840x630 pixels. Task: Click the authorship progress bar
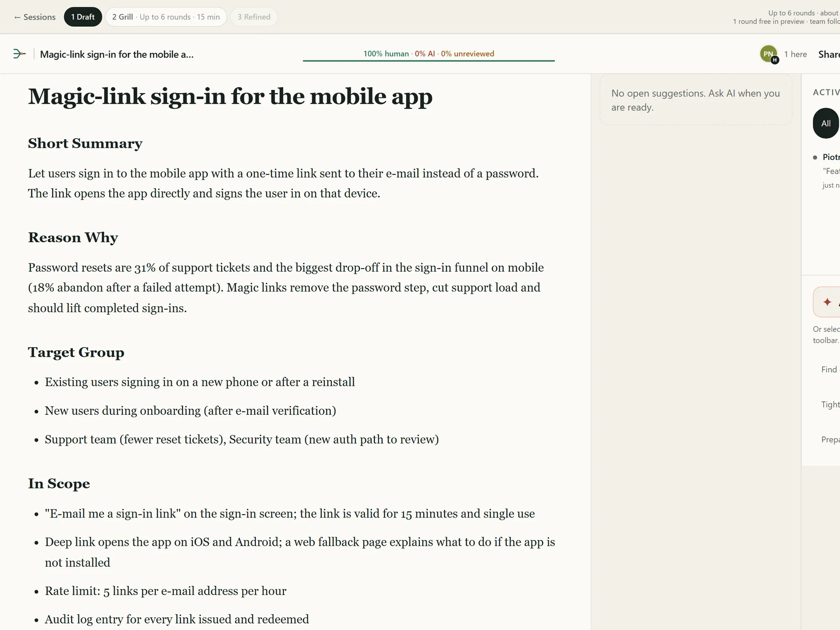pos(429,60)
